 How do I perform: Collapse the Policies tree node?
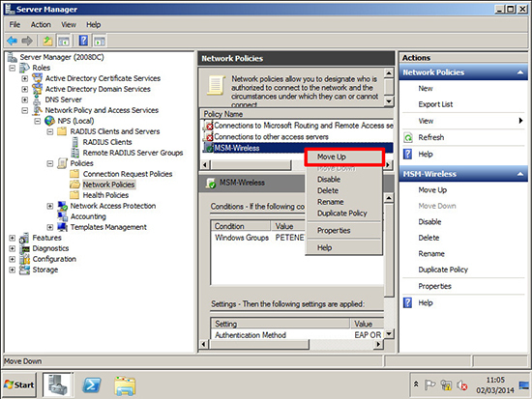[x=50, y=163]
